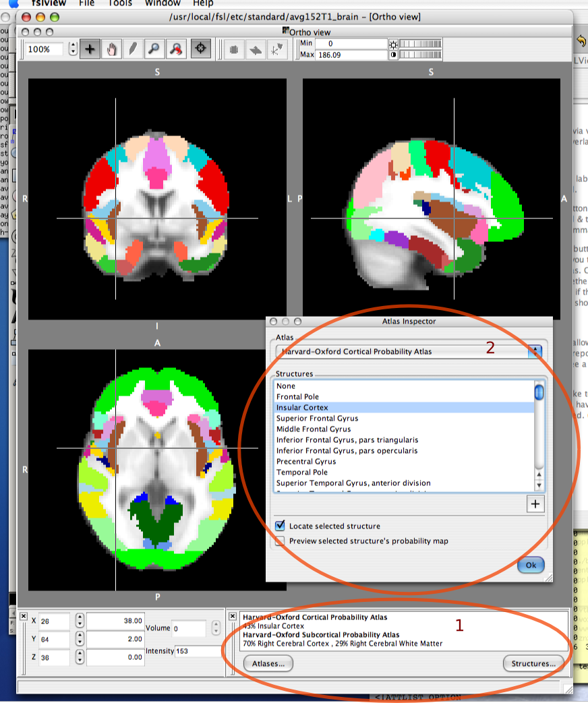The image size is (588, 703).
Task: Open the fslview application menu
Action: tap(49, 3)
